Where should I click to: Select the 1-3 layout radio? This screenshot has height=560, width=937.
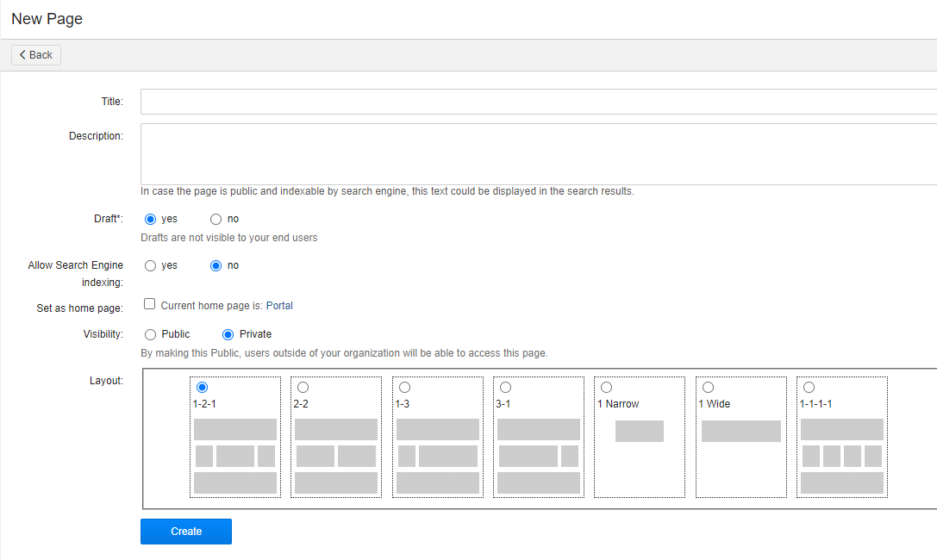tap(404, 388)
